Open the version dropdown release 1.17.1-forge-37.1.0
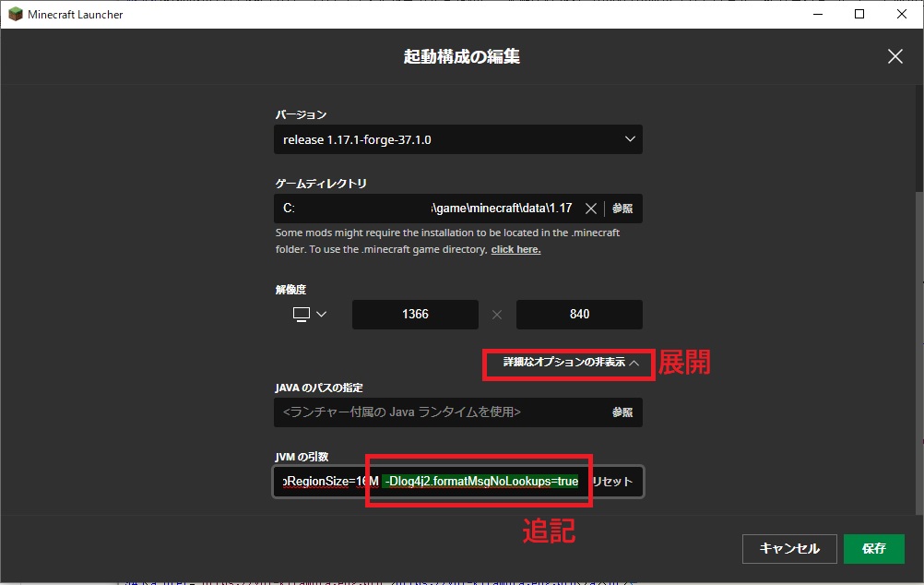924x585 pixels. point(458,139)
